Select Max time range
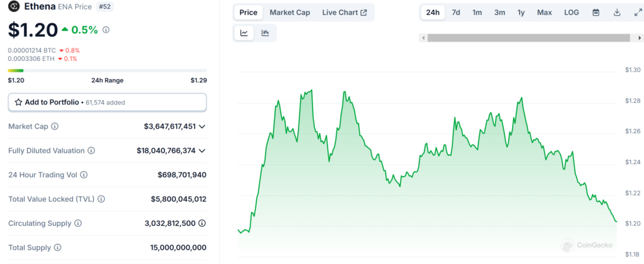The height and width of the screenshot is (264, 644). [x=544, y=13]
